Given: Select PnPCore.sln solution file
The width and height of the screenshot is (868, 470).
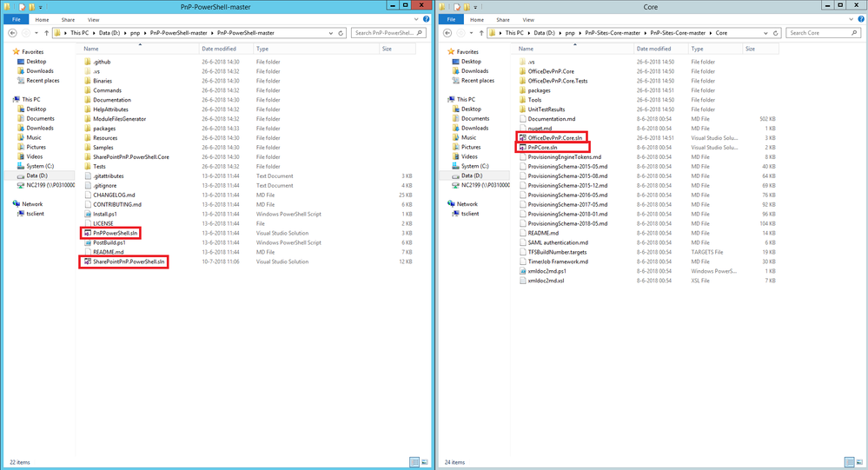Looking at the screenshot, I should click(x=542, y=148).
